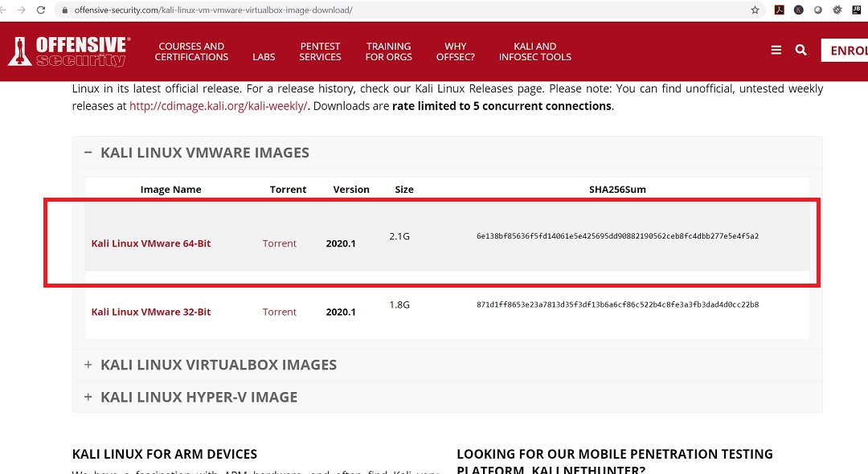Image resolution: width=868 pixels, height=474 pixels.
Task: View site security padlock info
Action: pos(65,10)
